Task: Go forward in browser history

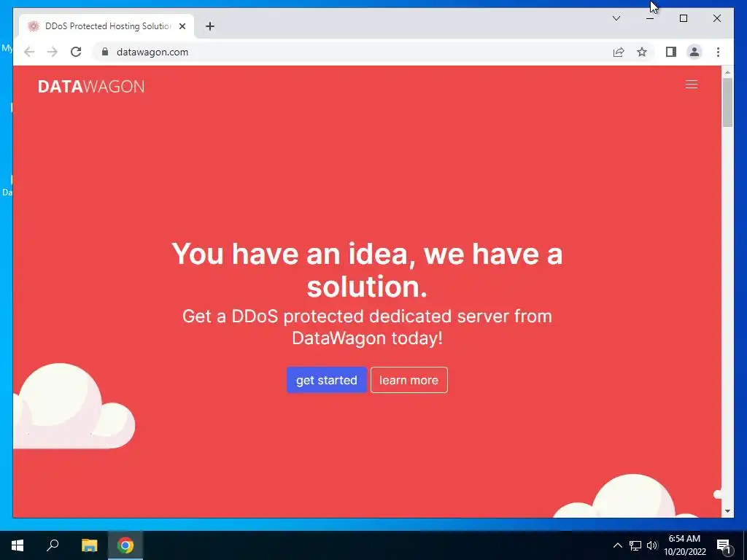Action: (x=53, y=52)
